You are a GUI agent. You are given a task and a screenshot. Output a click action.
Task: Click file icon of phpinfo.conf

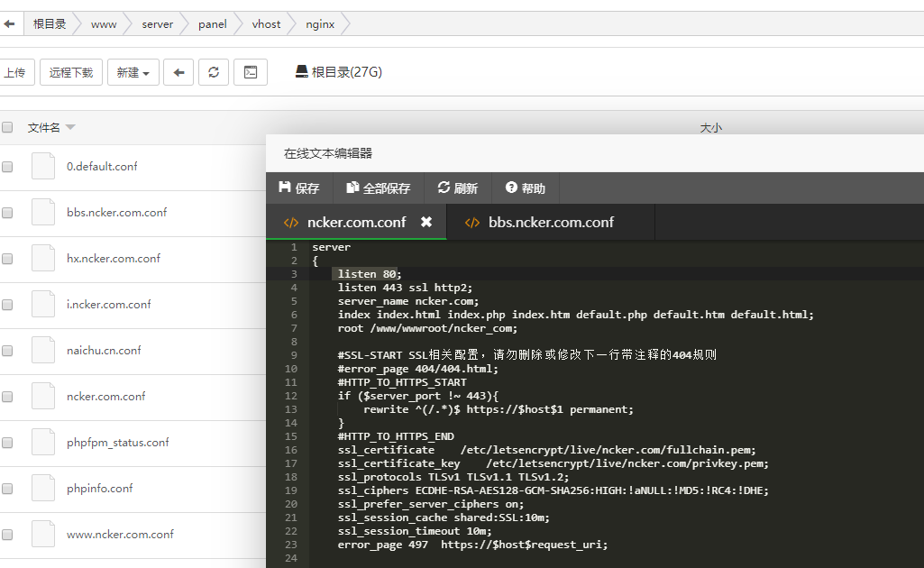43,488
